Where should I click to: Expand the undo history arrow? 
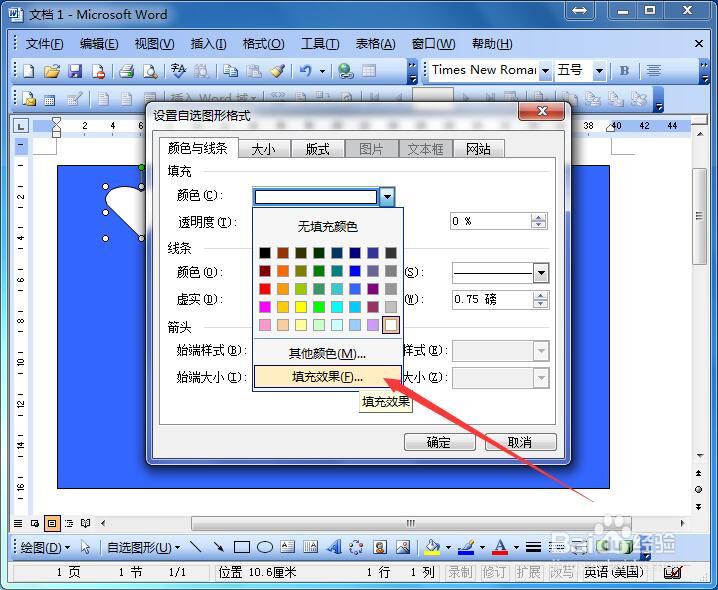click(322, 71)
